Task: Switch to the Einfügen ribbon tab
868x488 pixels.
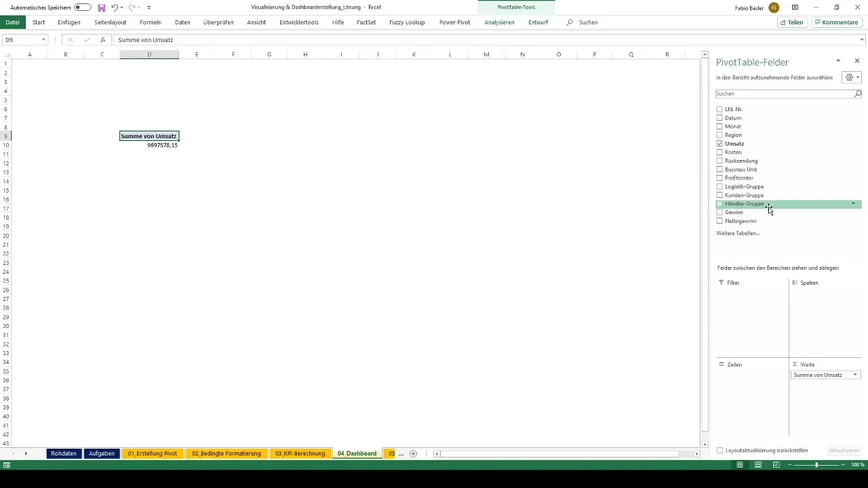Action: (x=69, y=22)
